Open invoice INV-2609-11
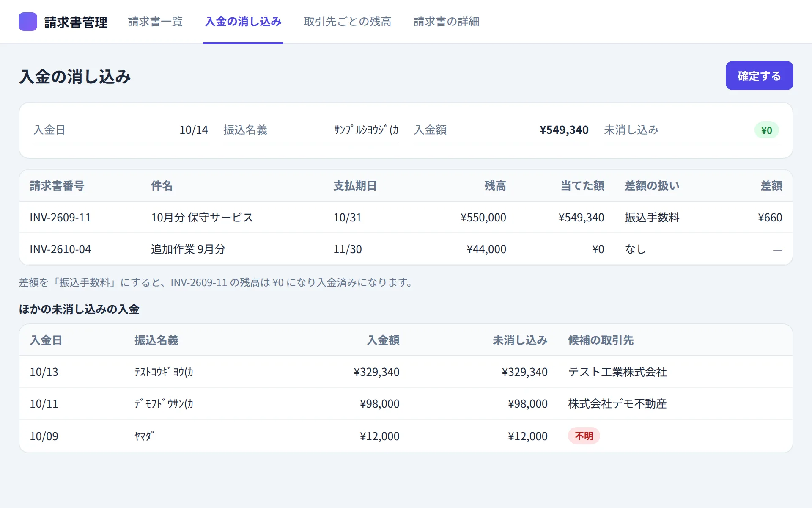The image size is (812, 508). coord(60,218)
